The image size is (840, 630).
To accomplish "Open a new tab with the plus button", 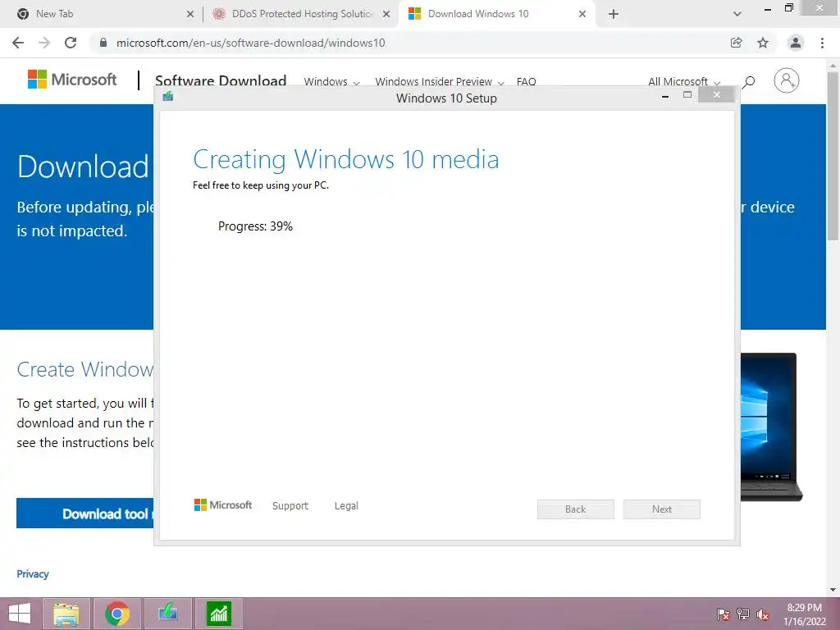I will 614,14.
